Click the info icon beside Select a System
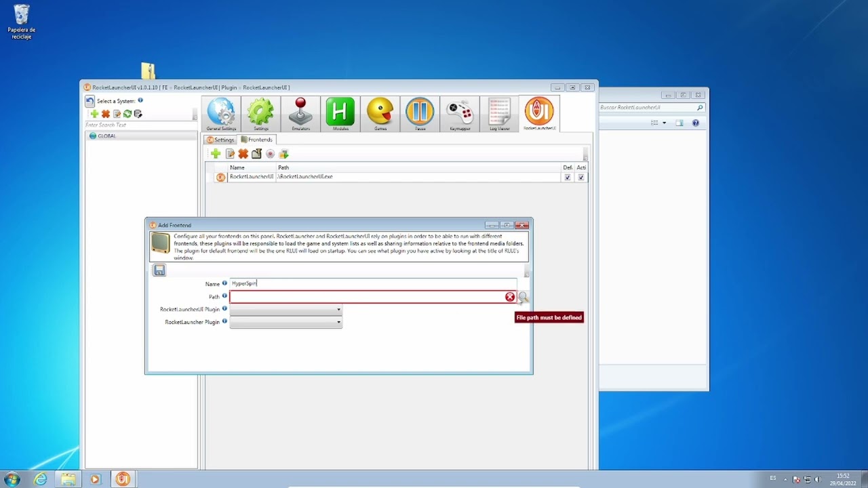 [x=140, y=100]
